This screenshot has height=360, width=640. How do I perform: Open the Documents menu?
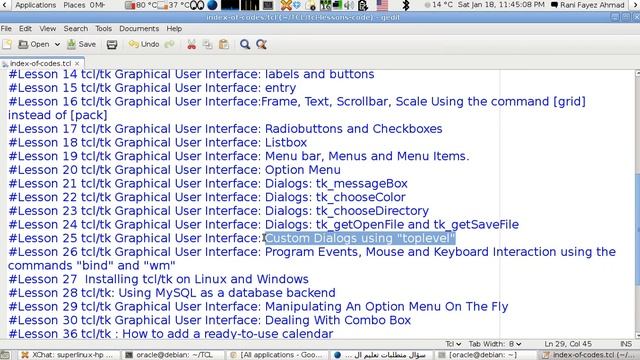(139, 29)
